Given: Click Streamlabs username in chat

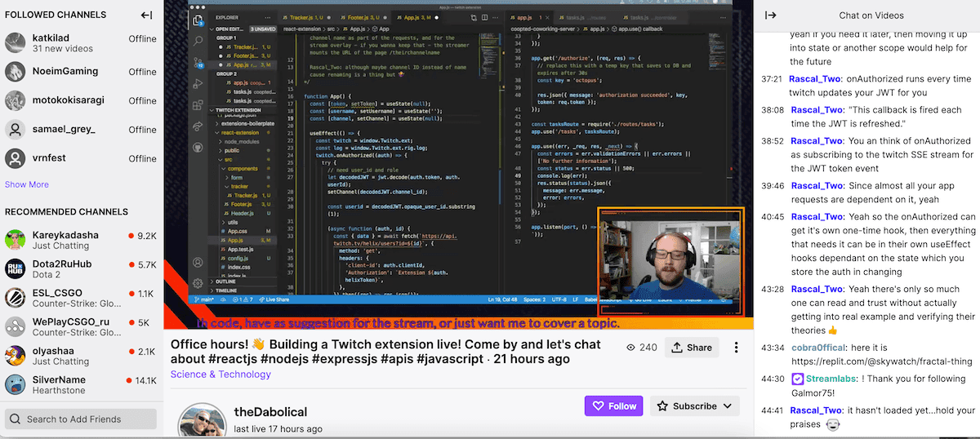Looking at the screenshot, I should tap(831, 379).
